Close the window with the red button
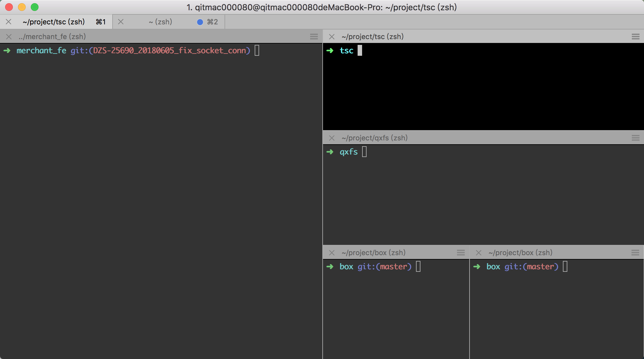 (9, 7)
